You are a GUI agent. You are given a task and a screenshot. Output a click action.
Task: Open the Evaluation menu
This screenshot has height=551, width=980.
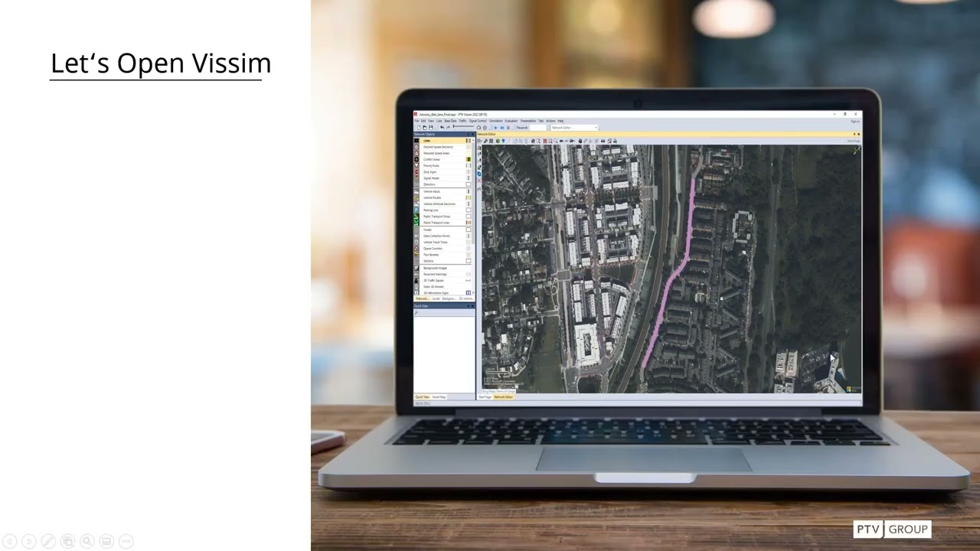point(511,121)
